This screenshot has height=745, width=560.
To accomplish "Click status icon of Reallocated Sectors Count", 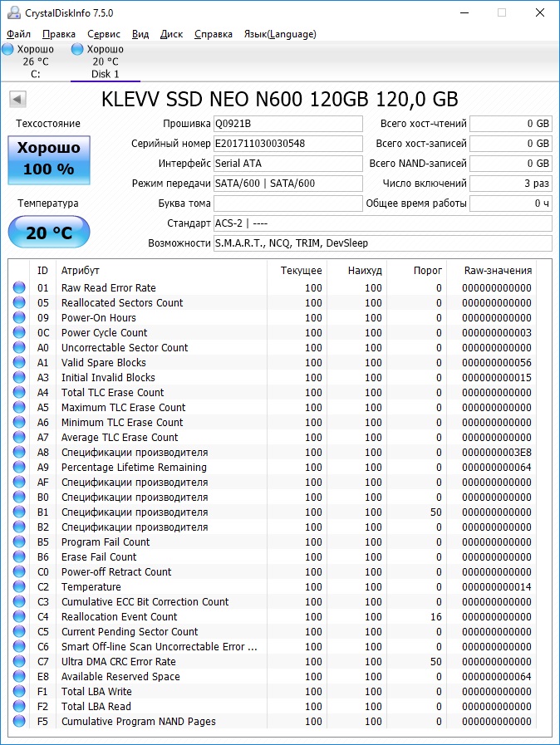I will point(19,302).
